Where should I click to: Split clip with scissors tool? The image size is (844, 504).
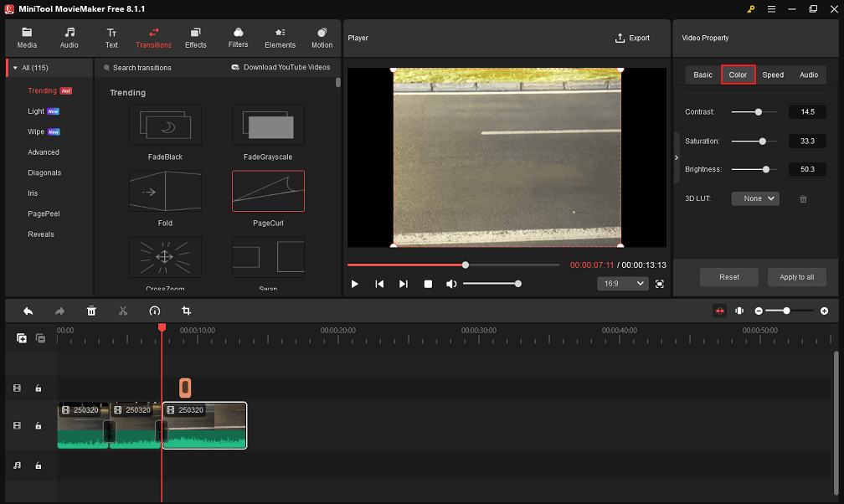(x=123, y=311)
